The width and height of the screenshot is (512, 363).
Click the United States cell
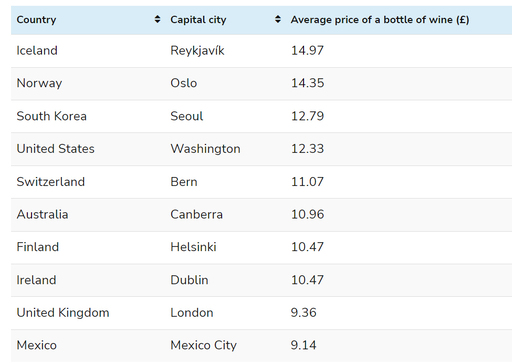[x=56, y=149]
